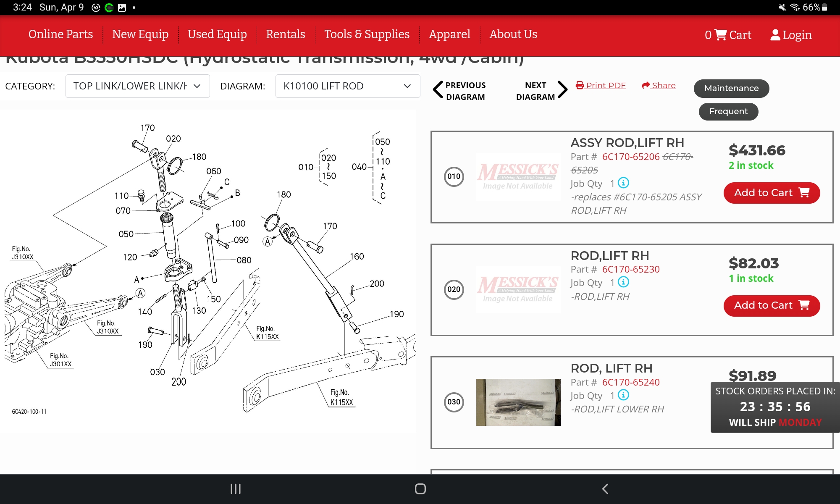The image size is (840, 504).
Task: Open Job Qty info for part 6C170-65230
Action: (624, 282)
